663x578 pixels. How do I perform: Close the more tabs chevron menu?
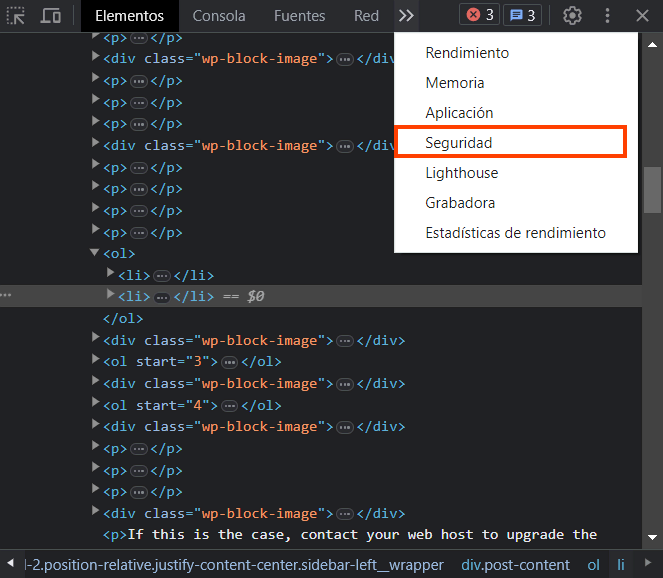pyautogui.click(x=405, y=16)
